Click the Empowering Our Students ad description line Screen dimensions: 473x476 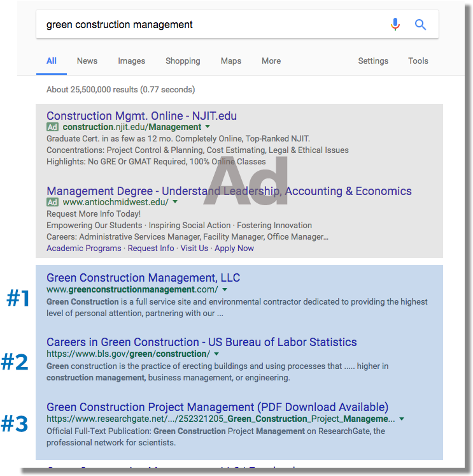179,225
